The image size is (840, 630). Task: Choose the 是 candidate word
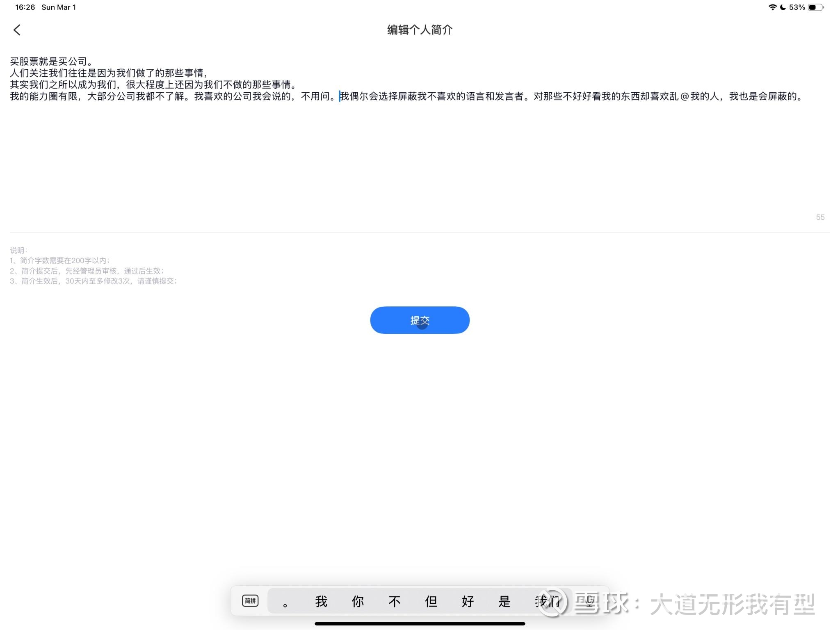(x=504, y=602)
